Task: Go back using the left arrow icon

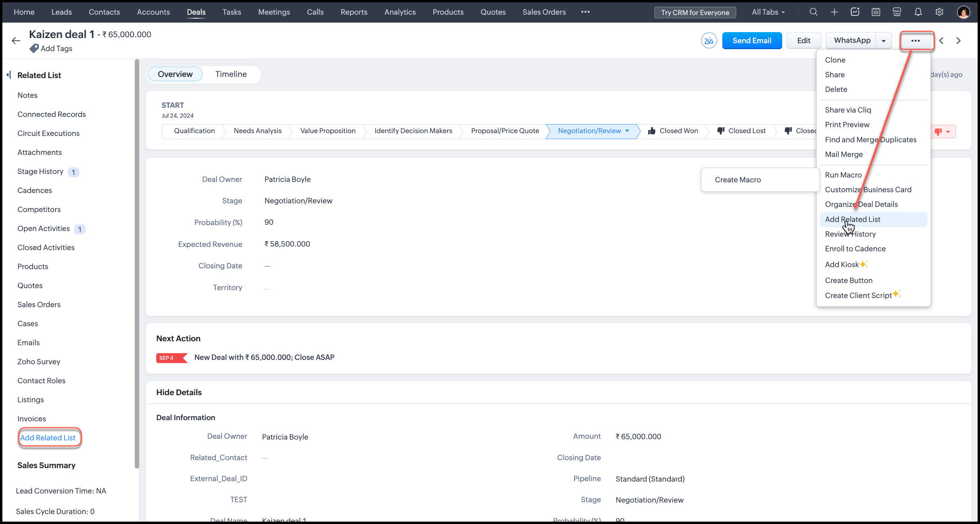Action: pos(16,40)
